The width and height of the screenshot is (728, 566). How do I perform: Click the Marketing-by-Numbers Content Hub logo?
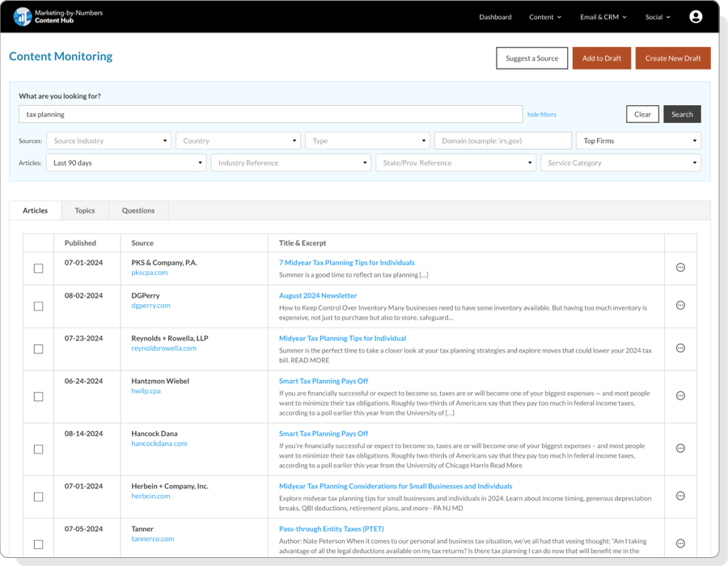coord(58,16)
